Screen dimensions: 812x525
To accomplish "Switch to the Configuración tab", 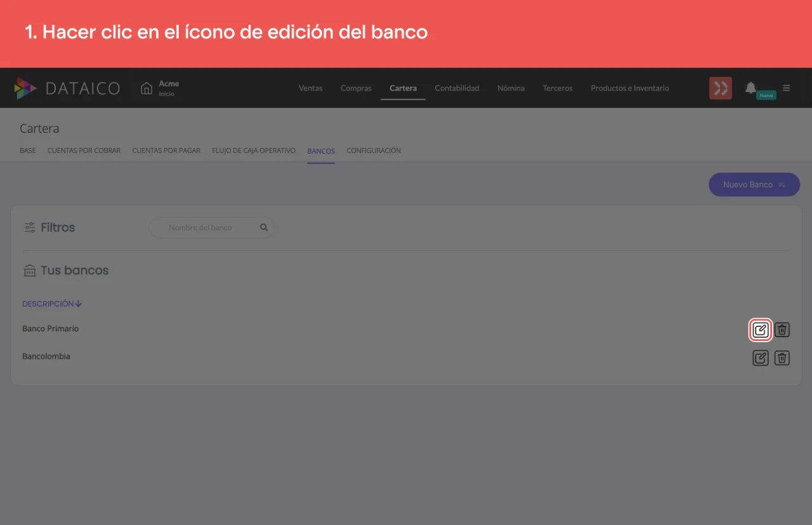I will pos(374,151).
